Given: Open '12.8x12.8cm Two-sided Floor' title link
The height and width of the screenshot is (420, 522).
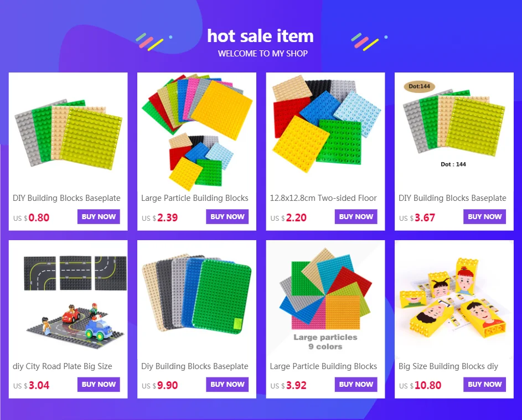Looking at the screenshot, I should click(x=323, y=198).
